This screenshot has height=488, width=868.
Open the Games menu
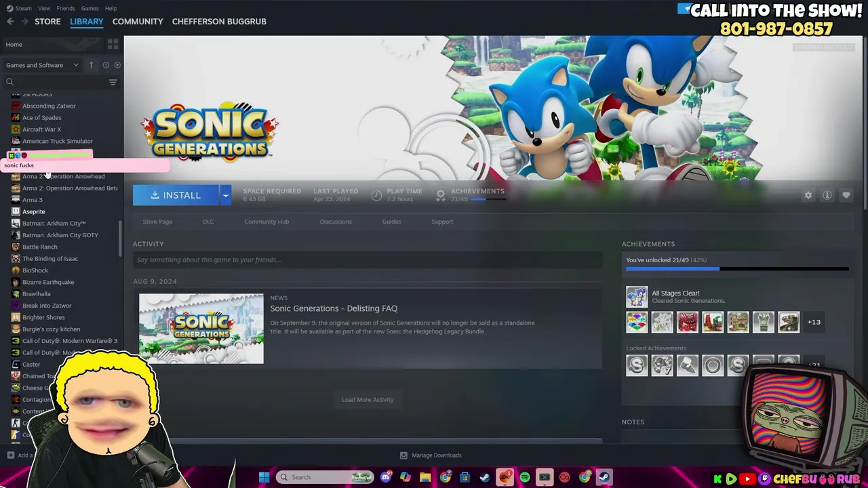click(90, 8)
